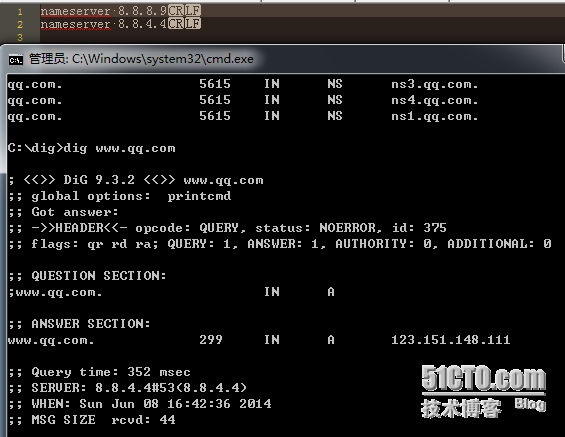
Task: Click 'id: 375' in header line
Action: coord(419,228)
